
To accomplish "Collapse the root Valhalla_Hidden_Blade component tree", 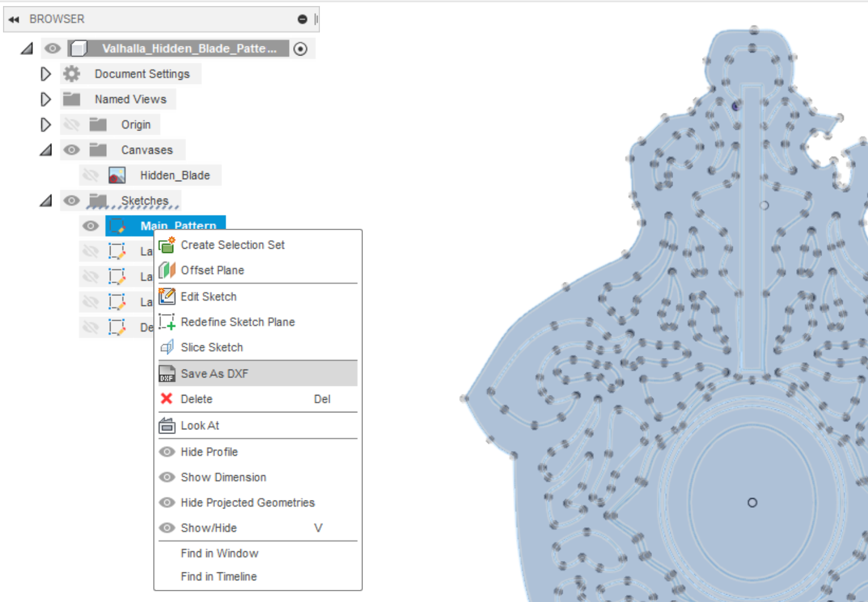I will (x=27, y=48).
